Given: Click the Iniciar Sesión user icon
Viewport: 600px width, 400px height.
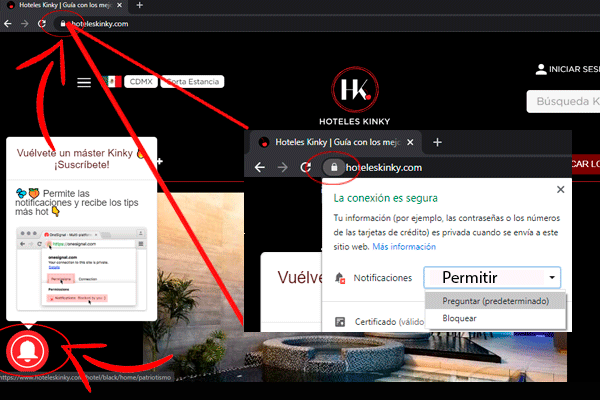Looking at the screenshot, I should click(x=541, y=69).
